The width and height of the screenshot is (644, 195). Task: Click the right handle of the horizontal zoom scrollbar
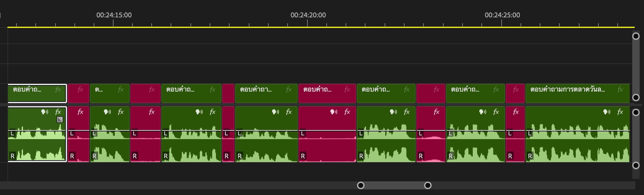[428, 185]
